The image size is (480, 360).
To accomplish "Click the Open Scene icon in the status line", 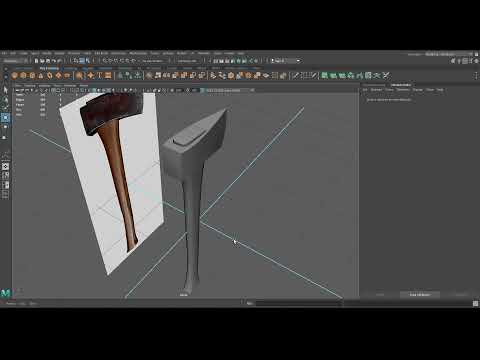I will [42, 61].
